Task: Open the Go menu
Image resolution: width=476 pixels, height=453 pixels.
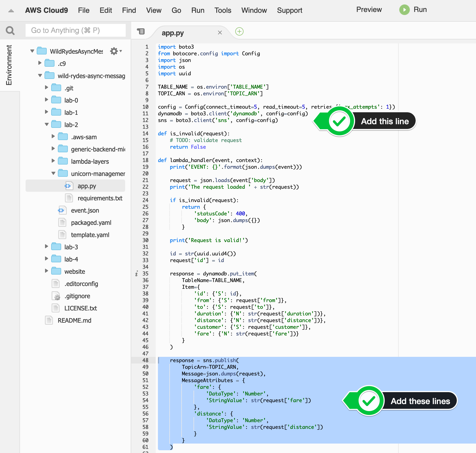Action: (x=176, y=10)
